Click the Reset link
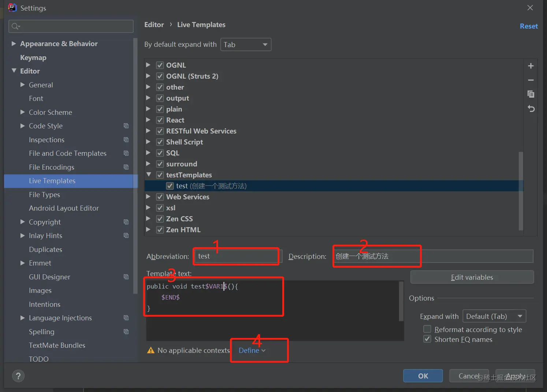 [x=529, y=26]
